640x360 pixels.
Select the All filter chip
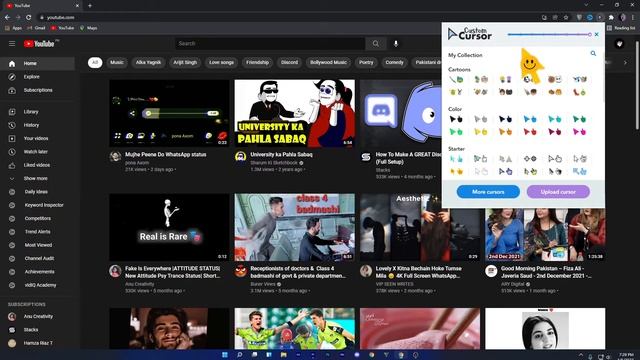[95, 62]
